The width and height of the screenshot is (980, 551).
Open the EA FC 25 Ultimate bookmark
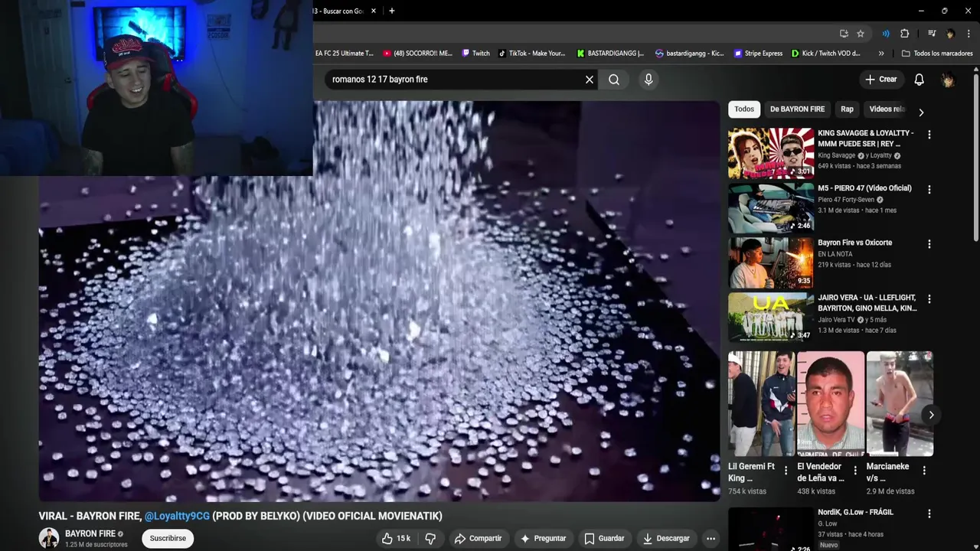pyautogui.click(x=345, y=54)
